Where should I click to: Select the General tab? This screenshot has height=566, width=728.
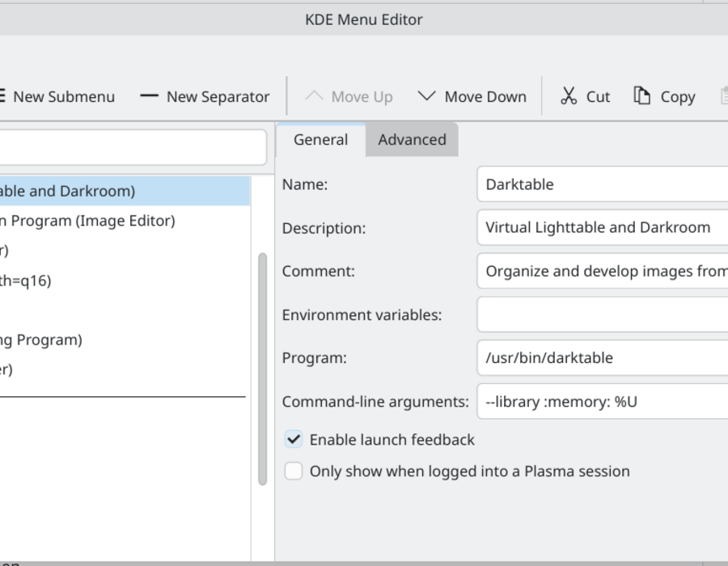[x=321, y=140]
